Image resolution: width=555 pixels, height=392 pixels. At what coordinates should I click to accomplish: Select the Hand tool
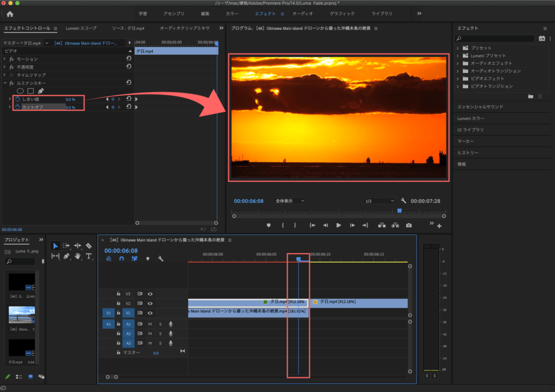[78, 256]
